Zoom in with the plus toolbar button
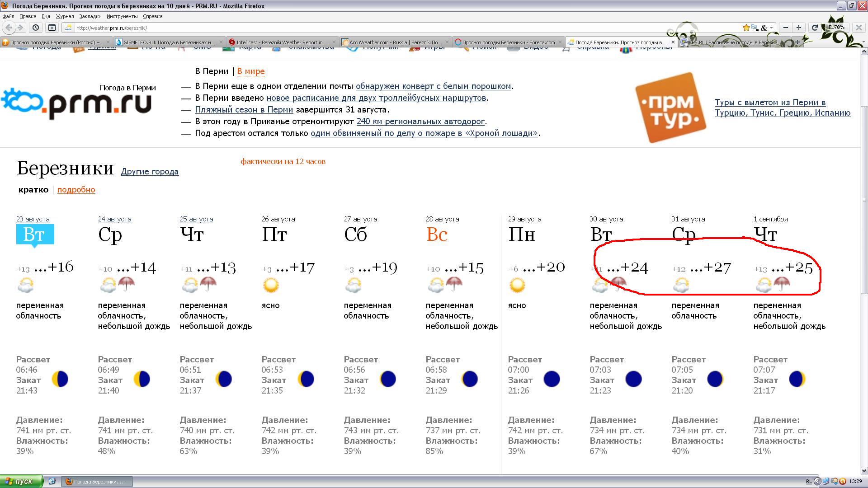 coord(799,28)
